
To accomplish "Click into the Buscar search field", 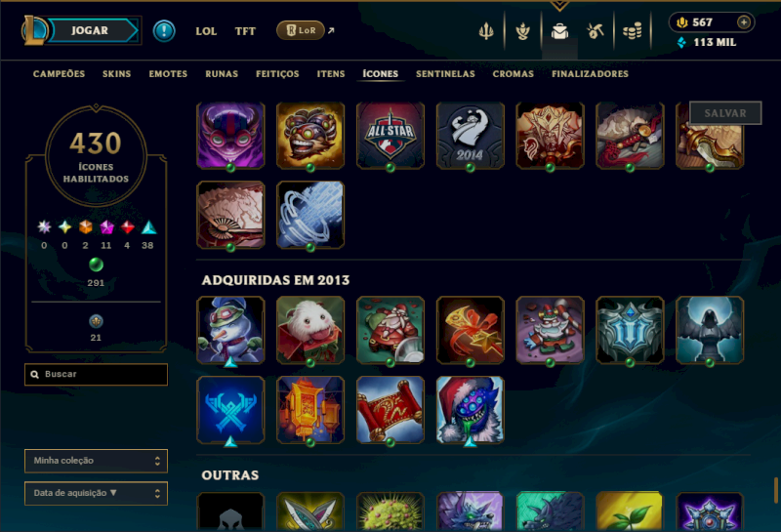I will (96, 374).
